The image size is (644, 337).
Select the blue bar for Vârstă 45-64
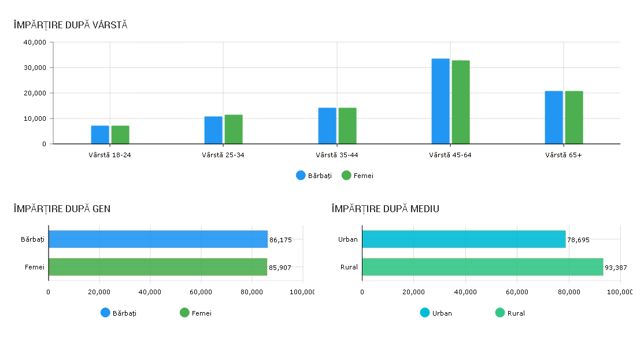tap(441, 101)
